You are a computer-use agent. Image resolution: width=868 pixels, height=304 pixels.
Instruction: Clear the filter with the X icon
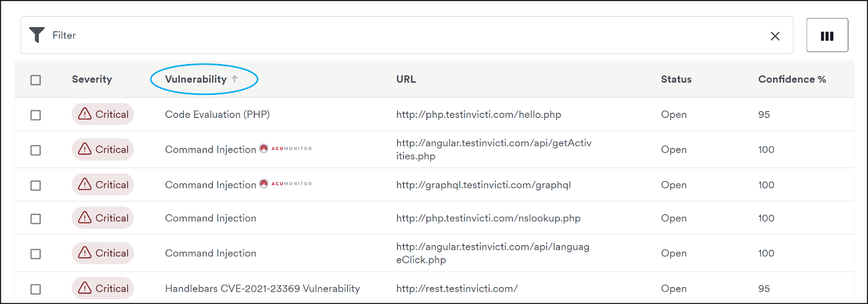[775, 36]
